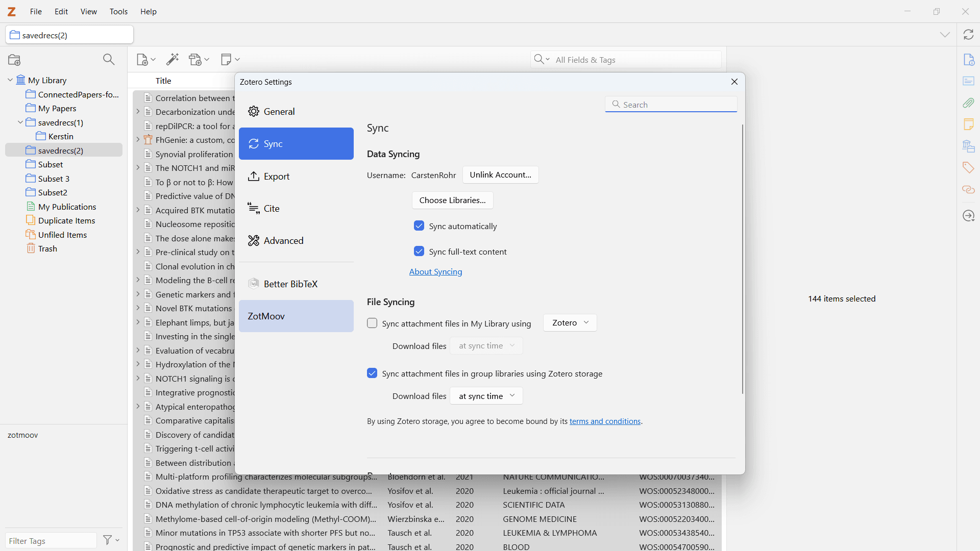Expand the Decarbonization item row
Viewport: 980px width, 551px height.
pyautogui.click(x=138, y=112)
